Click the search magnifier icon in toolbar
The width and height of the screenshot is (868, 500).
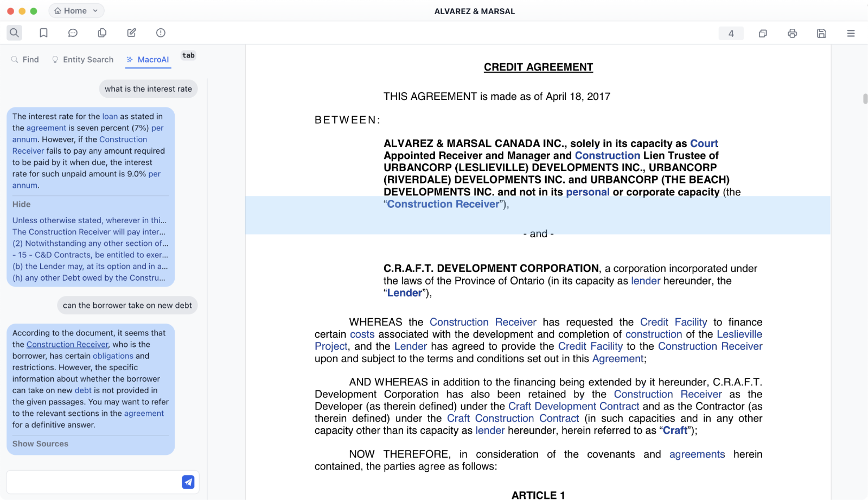click(x=14, y=33)
